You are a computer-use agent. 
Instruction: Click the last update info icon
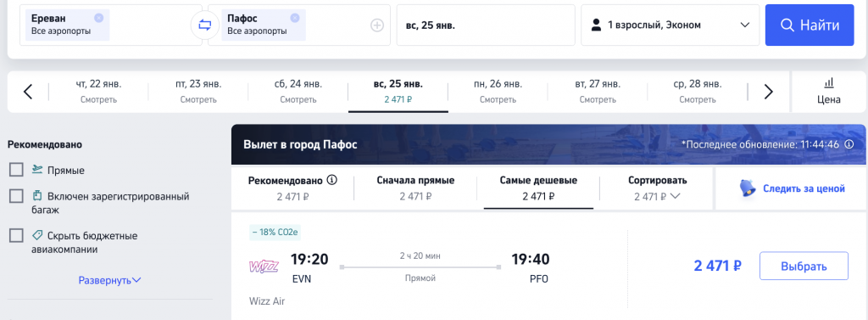coord(849,144)
